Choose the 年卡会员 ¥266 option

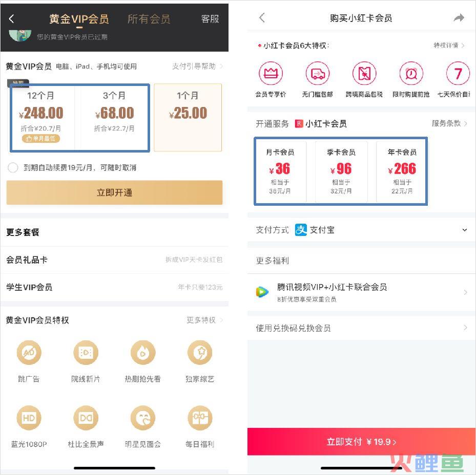[402, 171]
